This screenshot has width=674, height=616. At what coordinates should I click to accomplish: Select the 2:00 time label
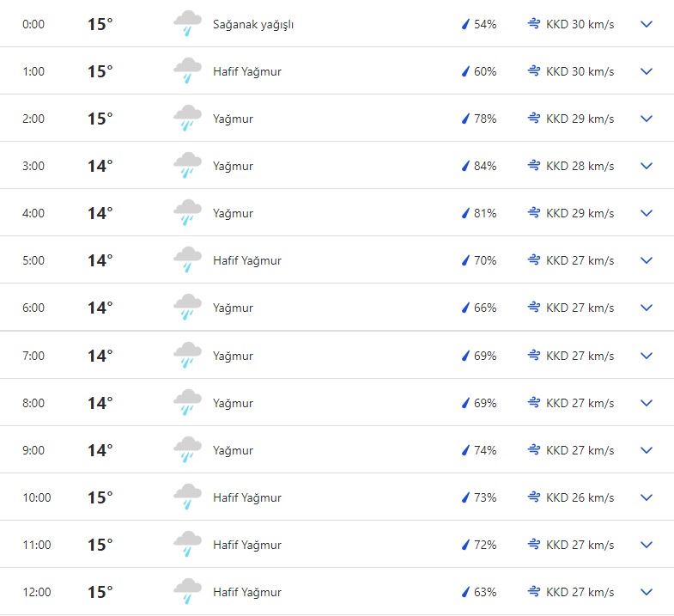tap(33, 119)
